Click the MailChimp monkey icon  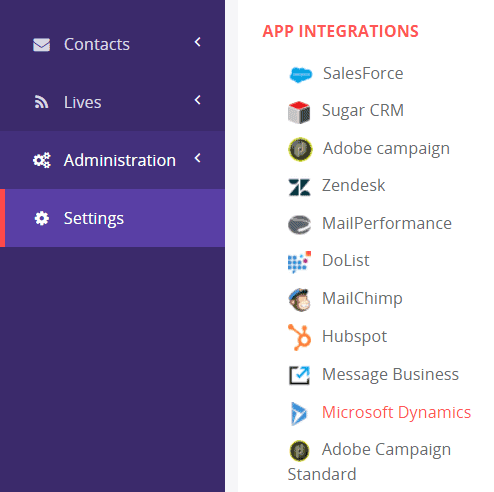(299, 300)
